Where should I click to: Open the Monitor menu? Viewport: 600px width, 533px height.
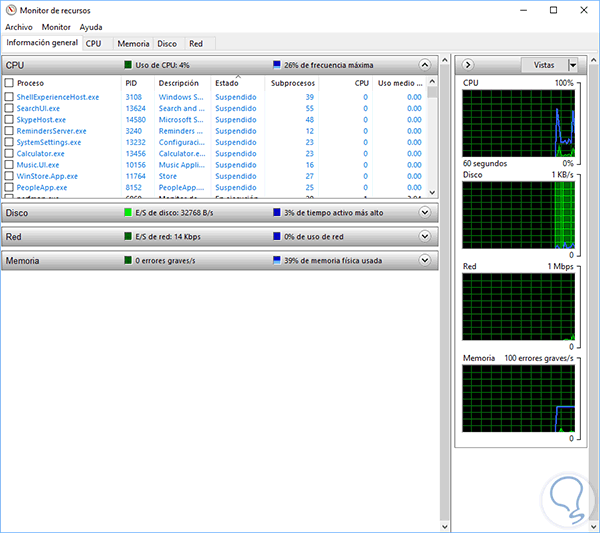click(56, 27)
